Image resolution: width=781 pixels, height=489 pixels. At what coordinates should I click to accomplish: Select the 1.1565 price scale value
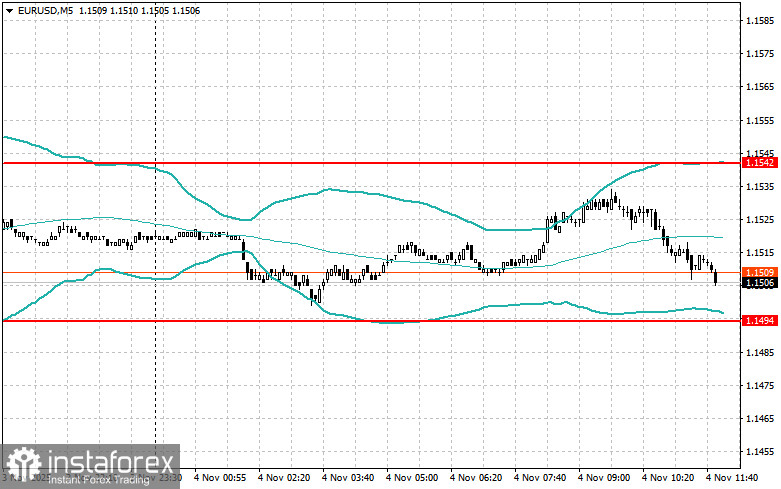[760, 87]
